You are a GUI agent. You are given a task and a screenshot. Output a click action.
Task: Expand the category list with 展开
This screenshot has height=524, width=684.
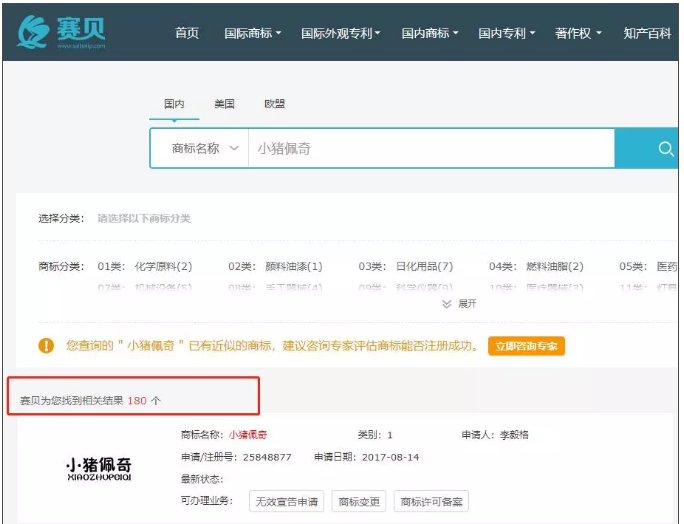tap(460, 303)
